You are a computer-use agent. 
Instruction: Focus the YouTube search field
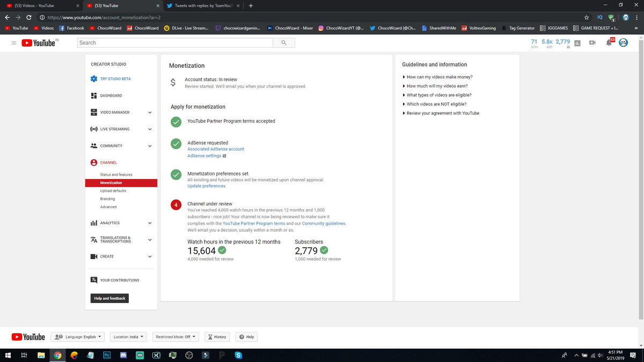tap(175, 42)
